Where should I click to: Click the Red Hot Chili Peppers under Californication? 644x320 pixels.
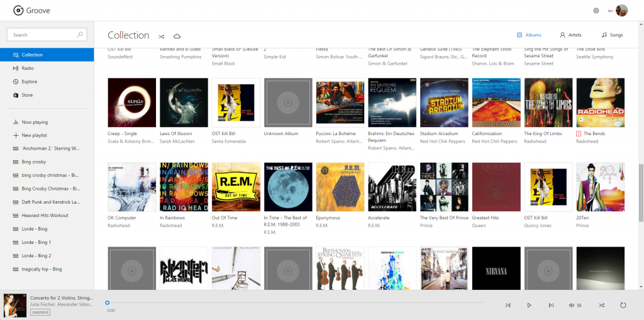click(495, 141)
